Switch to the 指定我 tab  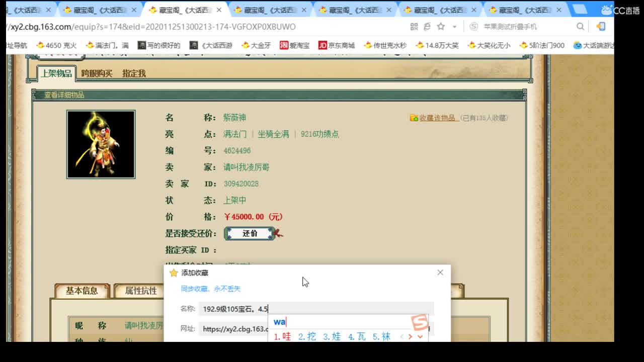click(134, 73)
